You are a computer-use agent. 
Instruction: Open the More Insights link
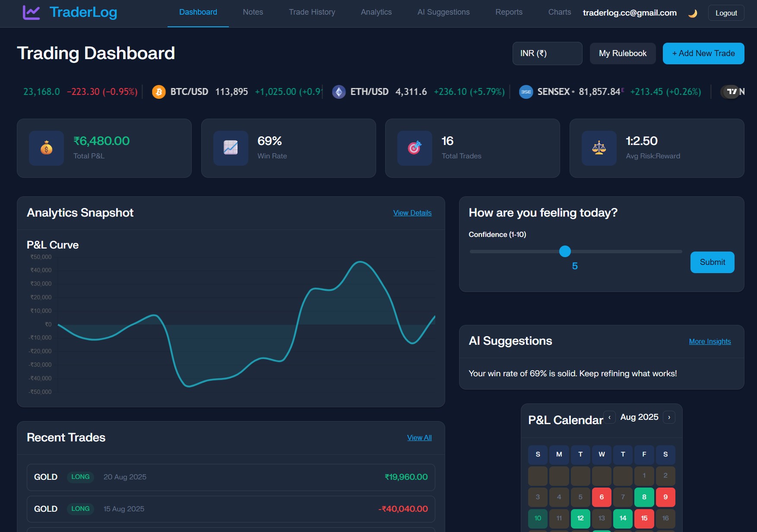[709, 341]
